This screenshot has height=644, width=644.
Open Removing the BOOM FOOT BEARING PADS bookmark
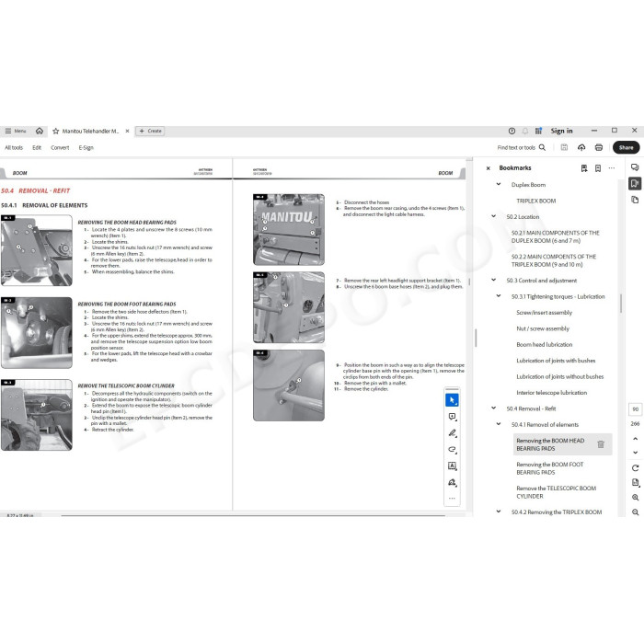coord(550,468)
